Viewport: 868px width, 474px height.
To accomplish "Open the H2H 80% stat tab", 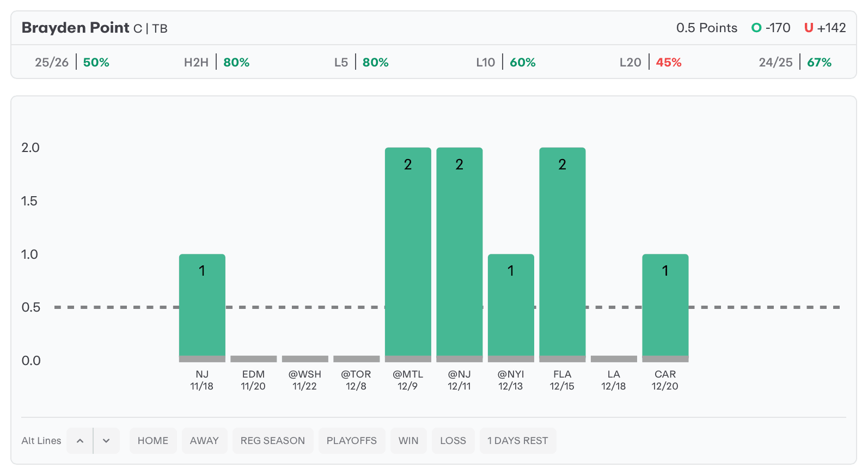I will coord(217,62).
